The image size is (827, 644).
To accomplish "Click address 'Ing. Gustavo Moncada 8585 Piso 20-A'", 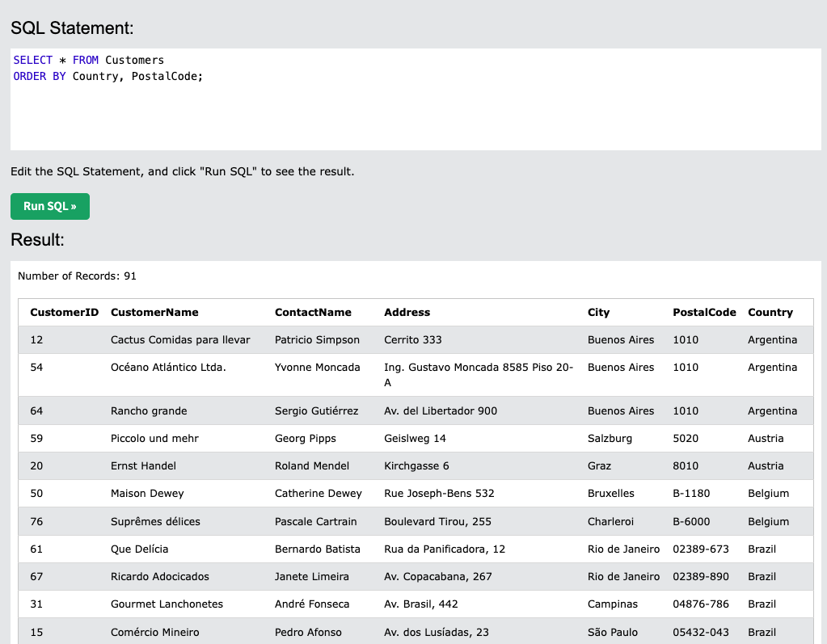I will click(479, 375).
